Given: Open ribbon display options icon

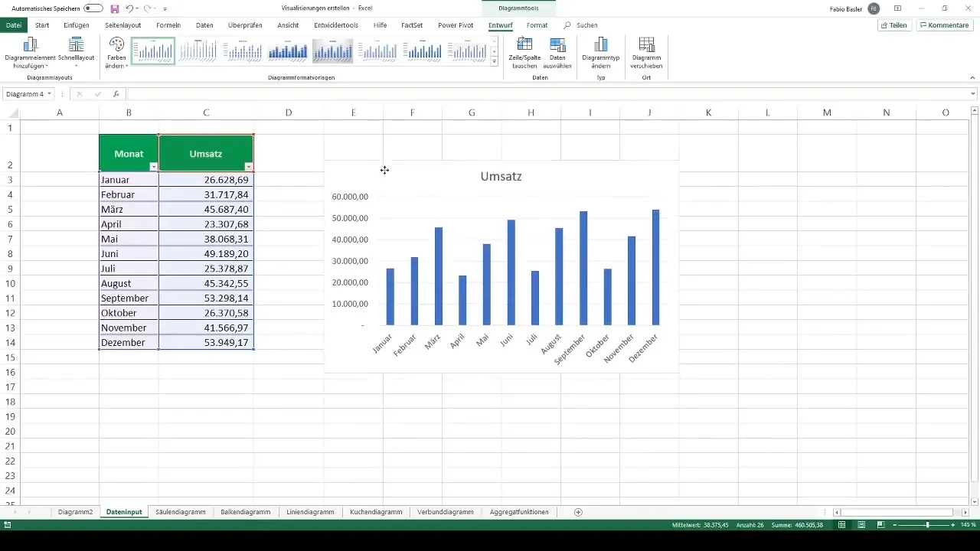Looking at the screenshot, I should coord(897,8).
